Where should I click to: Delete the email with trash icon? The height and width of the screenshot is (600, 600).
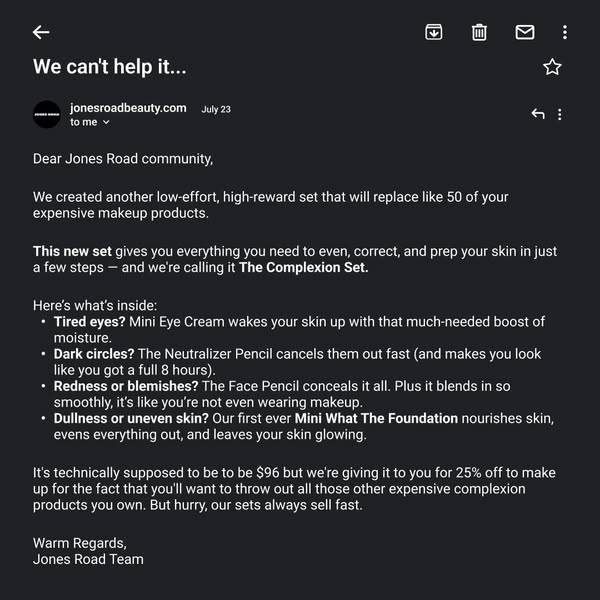[479, 32]
